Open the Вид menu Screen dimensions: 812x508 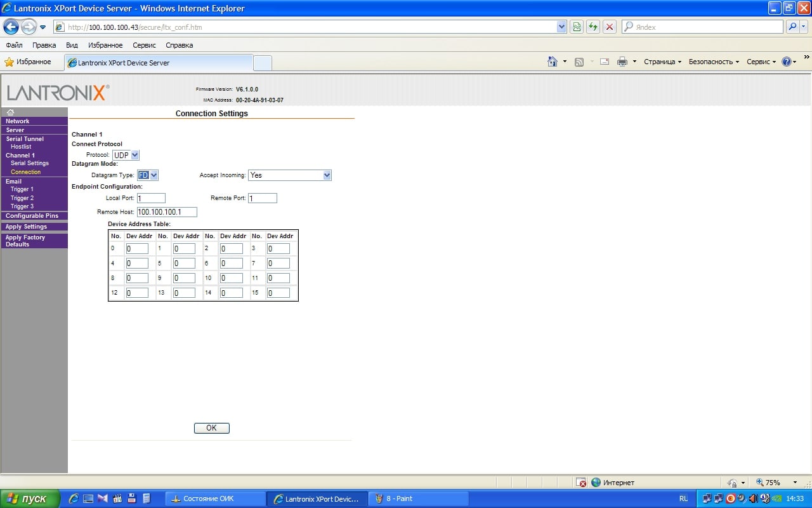[x=72, y=45]
